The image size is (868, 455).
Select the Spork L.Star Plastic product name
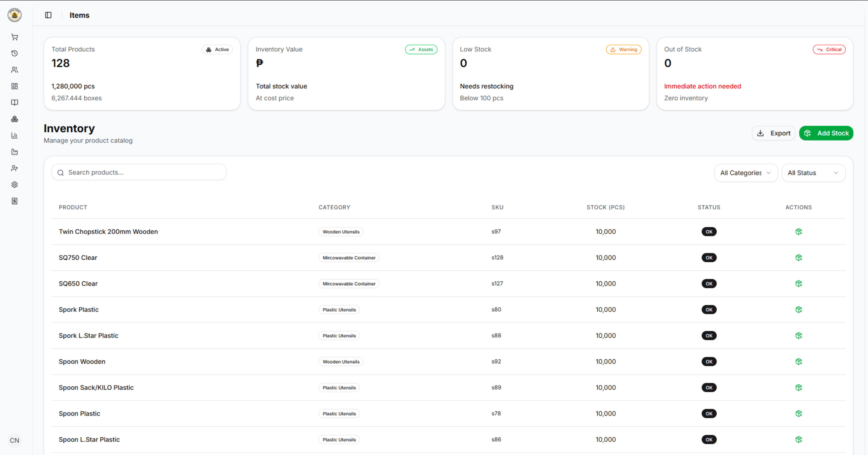pyautogui.click(x=88, y=335)
